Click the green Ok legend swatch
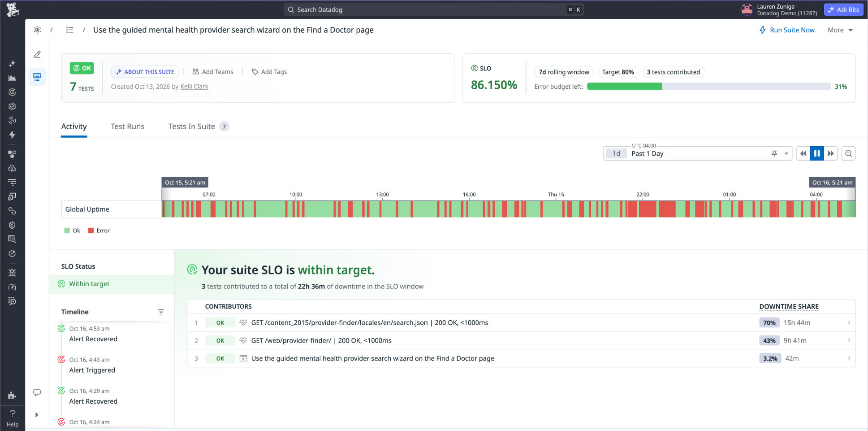Image resolution: width=868 pixels, height=431 pixels. point(67,231)
